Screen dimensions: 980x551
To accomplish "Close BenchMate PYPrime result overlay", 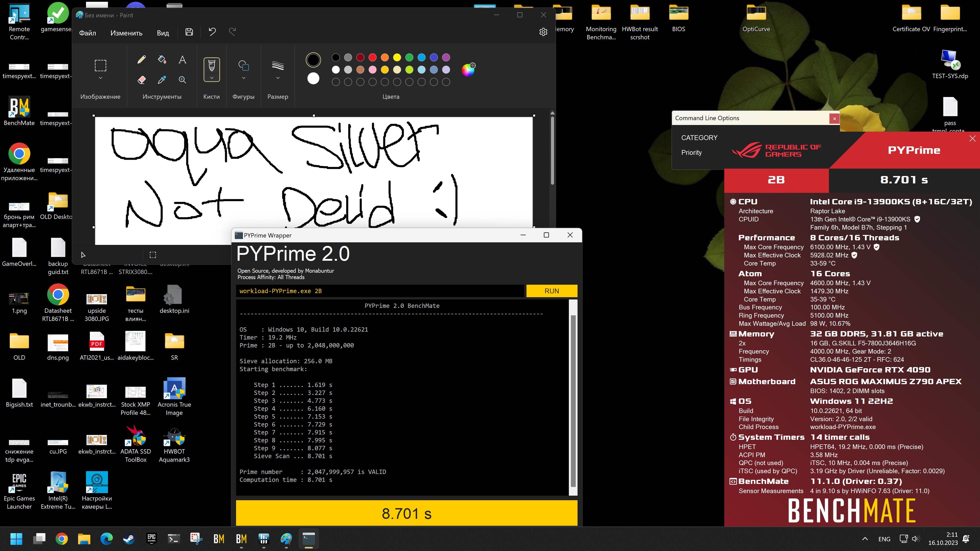I will (x=972, y=139).
